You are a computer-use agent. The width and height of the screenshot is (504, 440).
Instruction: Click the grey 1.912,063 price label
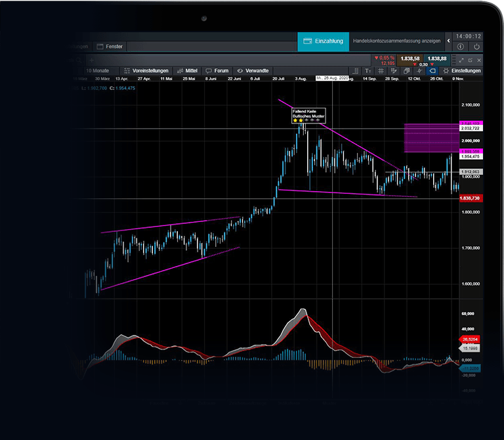pos(471,172)
